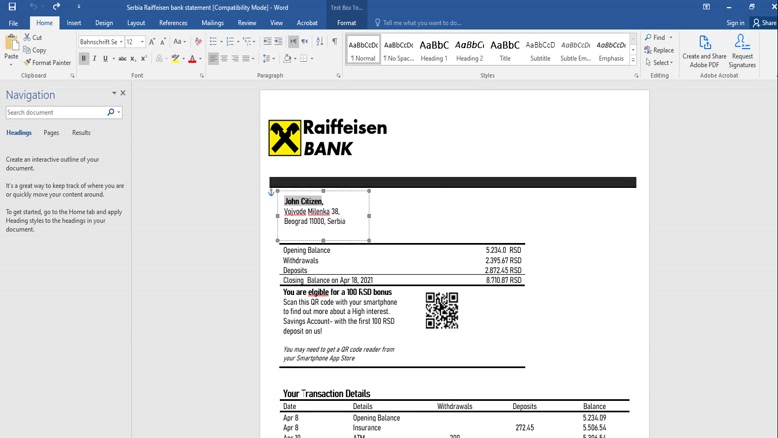Switch to the Pages navigation tab
Screen dimensions: 778x438
[x=51, y=132]
